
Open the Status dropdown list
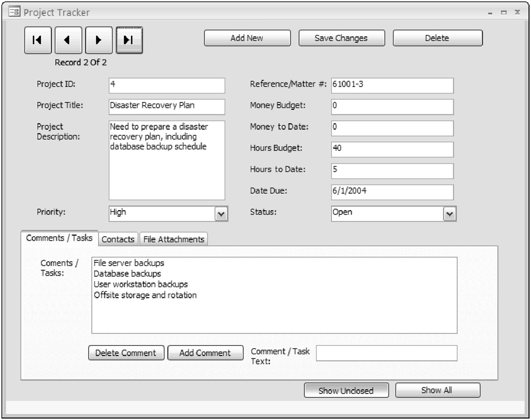pos(450,213)
